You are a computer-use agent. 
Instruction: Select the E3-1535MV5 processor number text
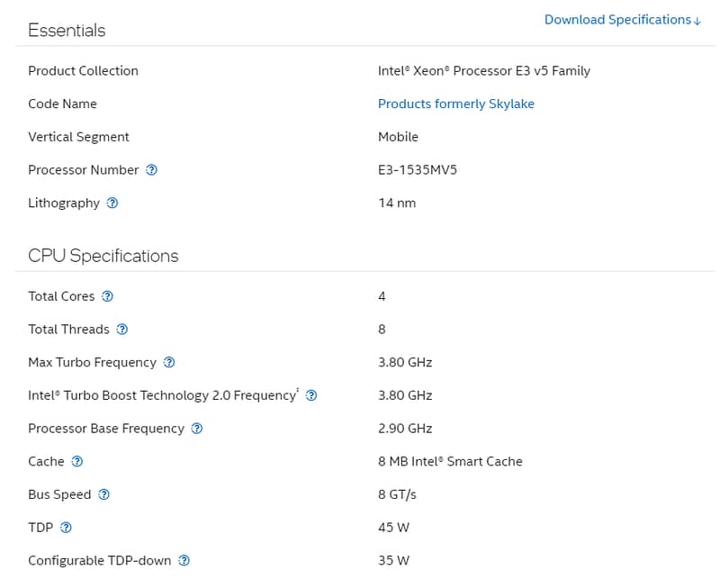(x=417, y=170)
